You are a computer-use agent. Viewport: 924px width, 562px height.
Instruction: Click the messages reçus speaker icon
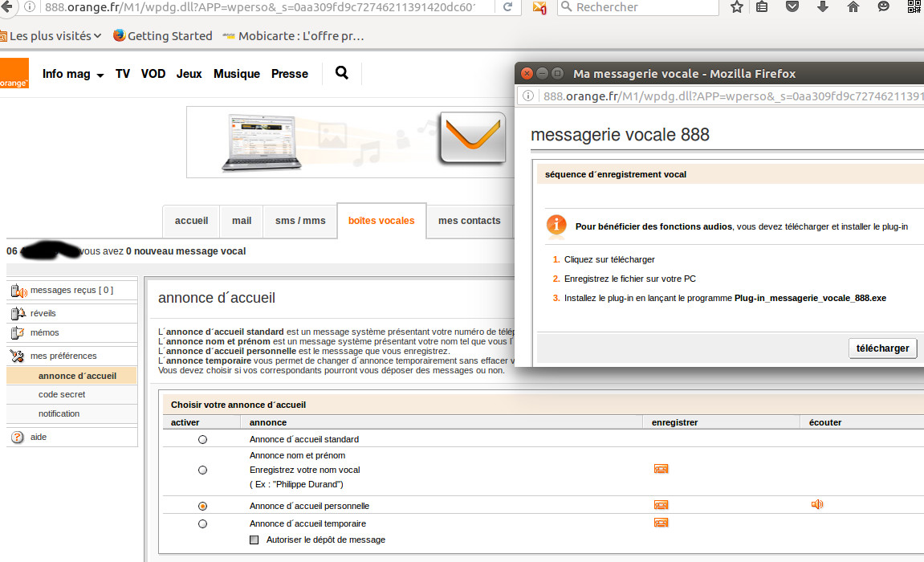pyautogui.click(x=18, y=291)
